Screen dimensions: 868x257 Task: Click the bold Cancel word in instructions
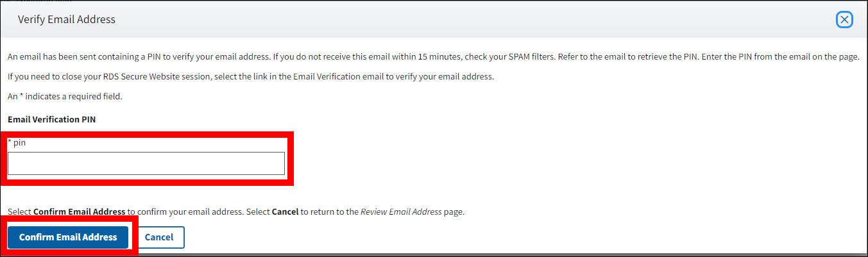(x=285, y=211)
